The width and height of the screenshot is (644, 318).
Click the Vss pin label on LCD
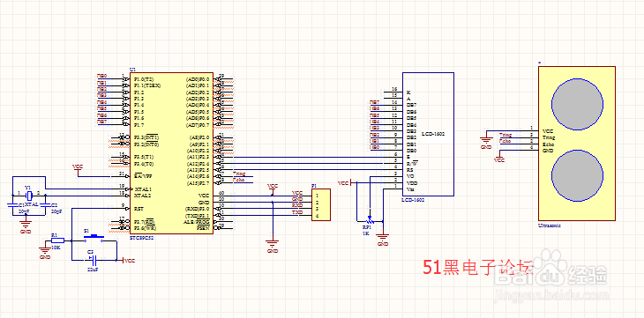409,189
